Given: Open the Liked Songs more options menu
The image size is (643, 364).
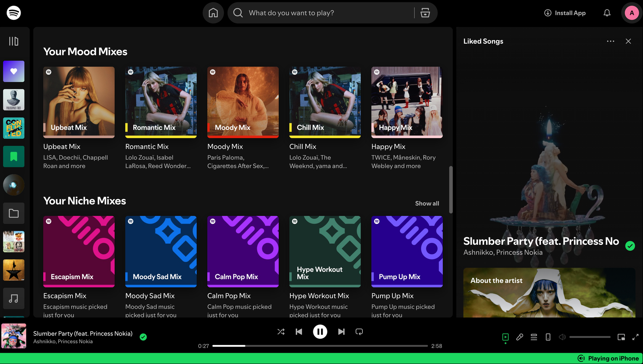Looking at the screenshot, I should [611, 41].
